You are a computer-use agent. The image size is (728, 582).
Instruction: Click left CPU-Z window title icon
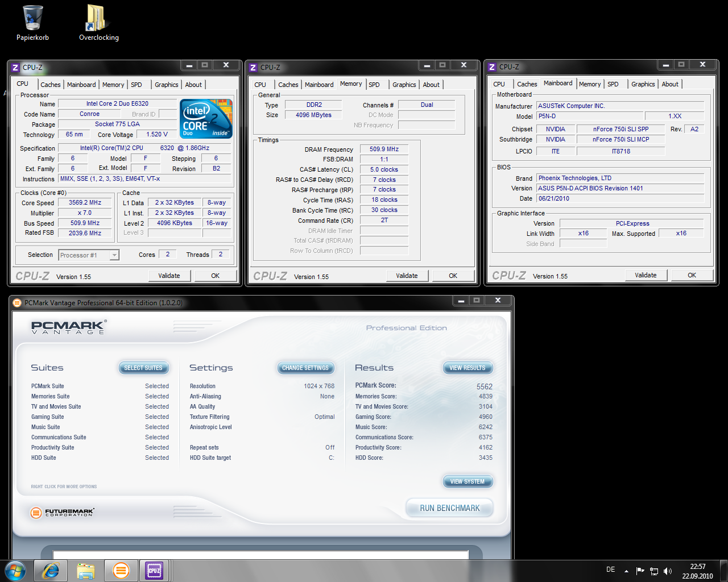(x=15, y=68)
